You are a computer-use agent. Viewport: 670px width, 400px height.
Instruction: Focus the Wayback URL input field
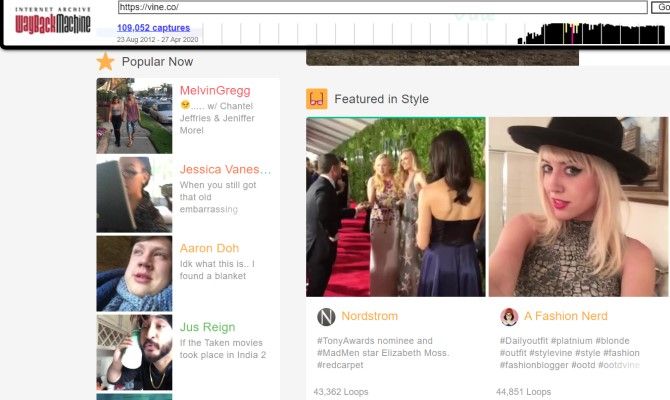382,7
